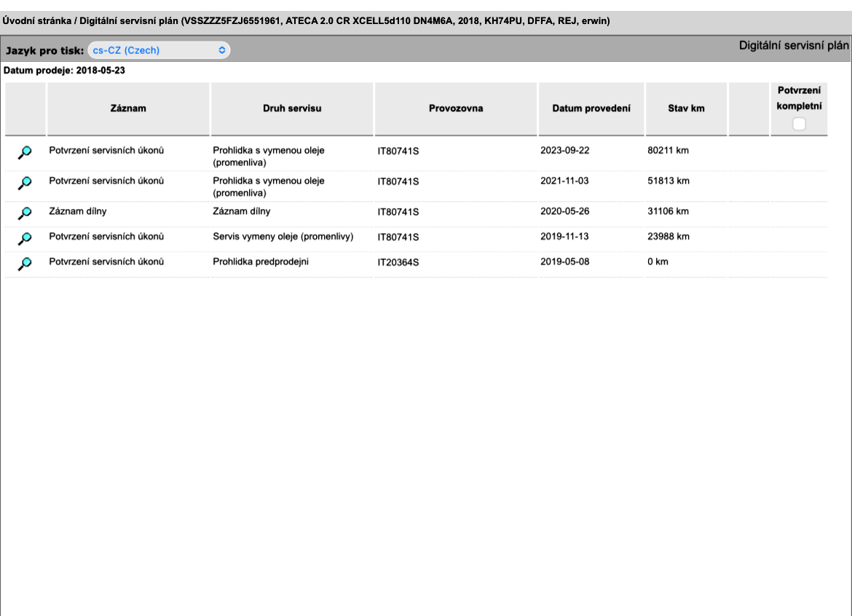
Task: Click the Druh servisu column header
Action: 292,108
